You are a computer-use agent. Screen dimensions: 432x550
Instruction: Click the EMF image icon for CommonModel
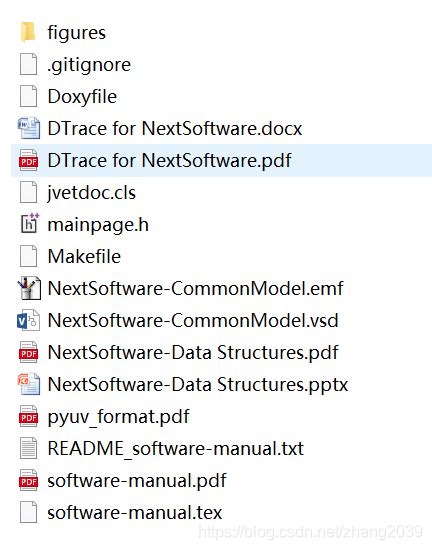click(29, 288)
